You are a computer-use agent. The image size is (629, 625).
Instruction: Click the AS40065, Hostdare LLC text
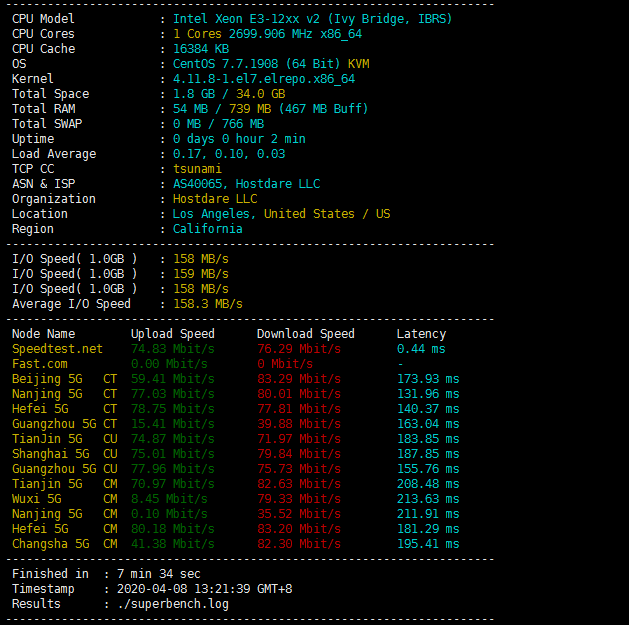246,184
